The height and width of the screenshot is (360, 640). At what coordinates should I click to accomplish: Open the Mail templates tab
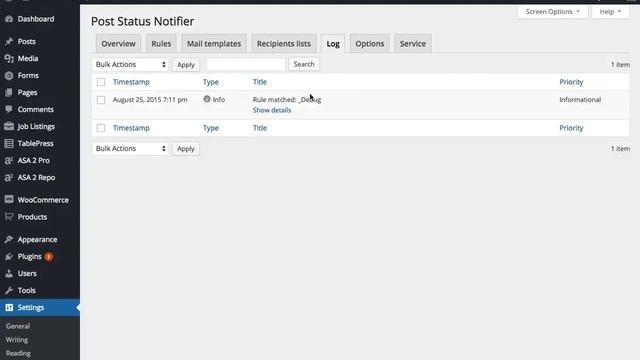pyautogui.click(x=214, y=44)
